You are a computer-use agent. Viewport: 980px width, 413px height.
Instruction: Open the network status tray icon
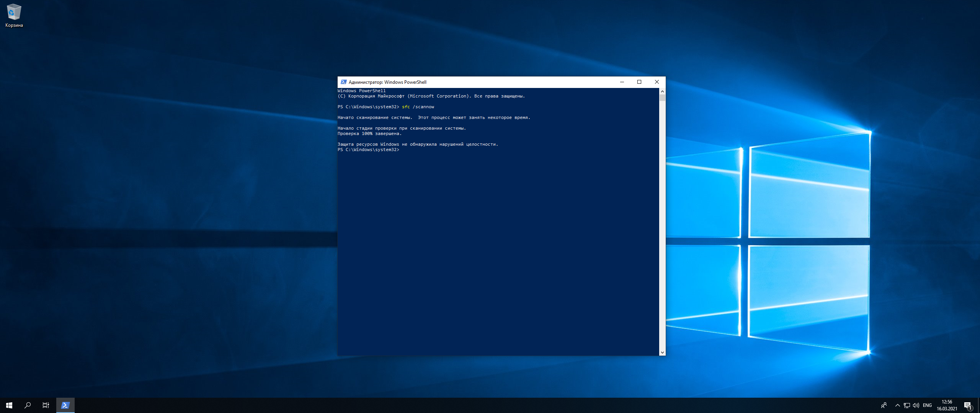point(907,405)
